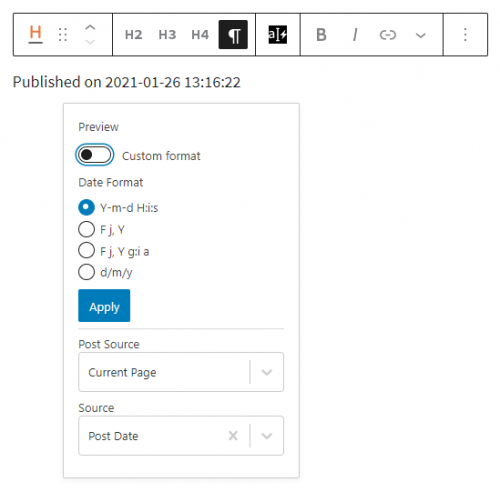The width and height of the screenshot is (500, 492).
Task: Open the block options three-dot menu
Action: point(465,35)
